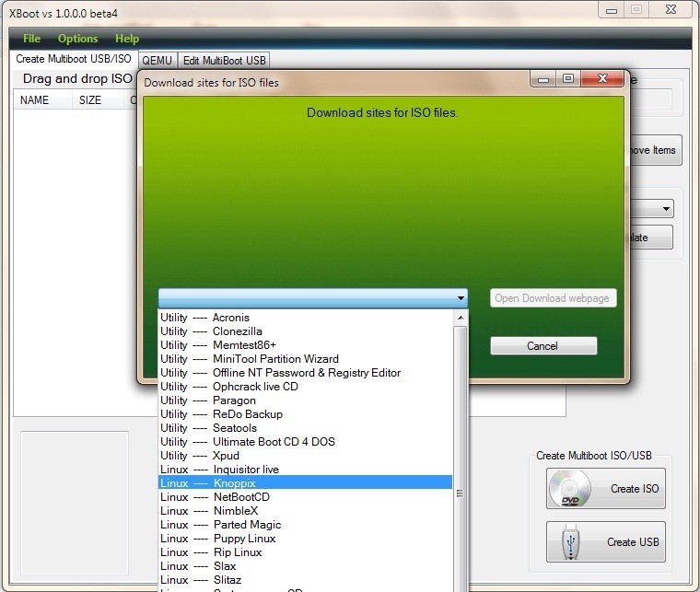Maximize the Download sites dialog
Screen dimensions: 700x592
[x=568, y=78]
